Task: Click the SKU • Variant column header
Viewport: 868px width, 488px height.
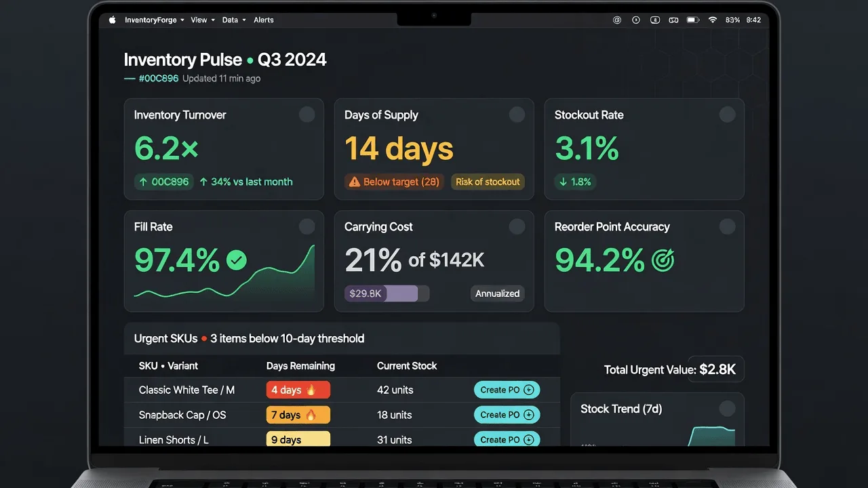Action: tap(168, 365)
